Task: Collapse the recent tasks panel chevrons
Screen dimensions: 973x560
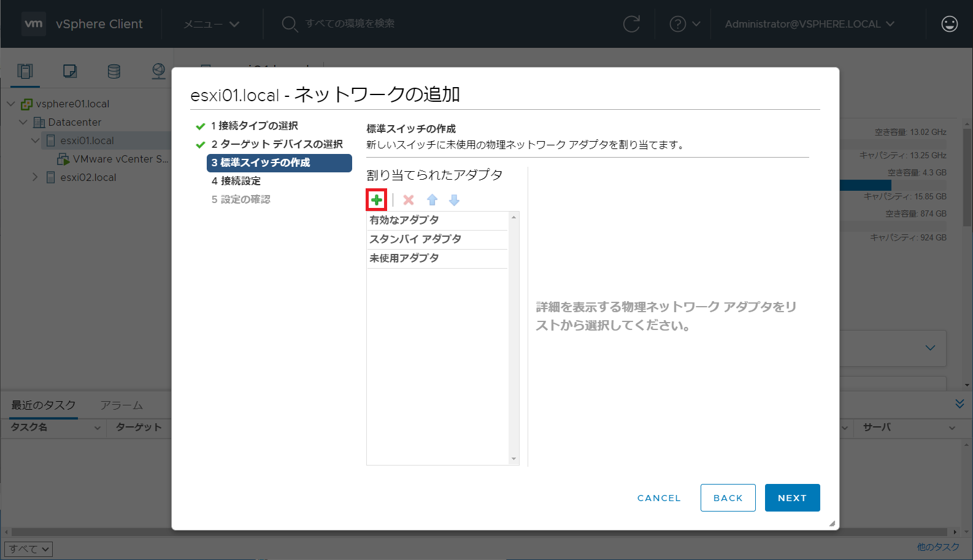Action: click(x=960, y=404)
